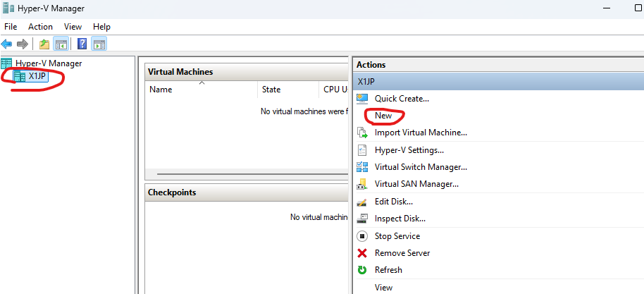
Task: Click the Import Virtual Machine icon
Action: [x=362, y=133]
